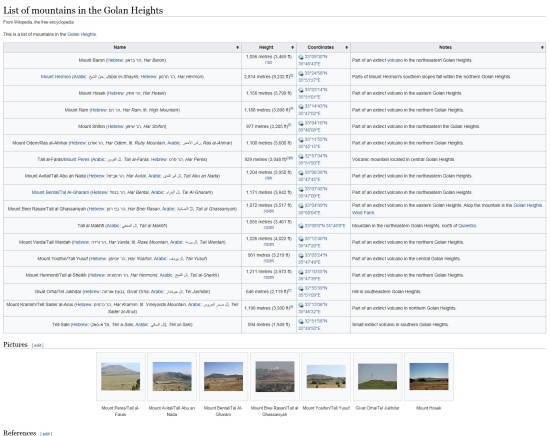This screenshot has width=550, height=436.
Task: Click globe icon in Mount Ram row
Action: [301, 106]
